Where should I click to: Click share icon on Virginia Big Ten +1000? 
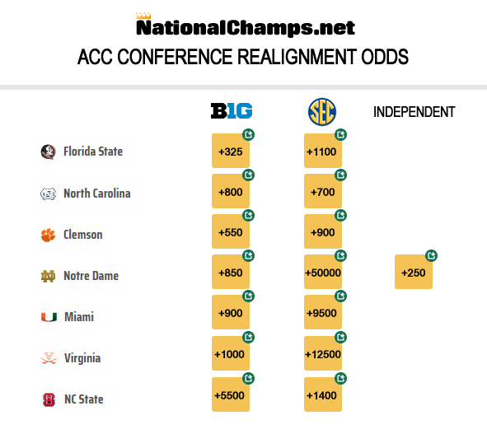click(x=249, y=337)
